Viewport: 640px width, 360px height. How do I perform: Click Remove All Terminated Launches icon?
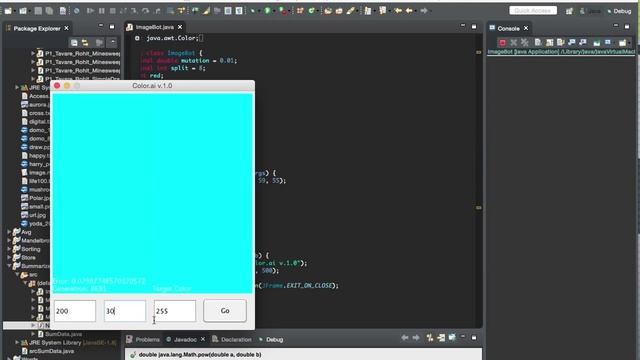pos(524,42)
